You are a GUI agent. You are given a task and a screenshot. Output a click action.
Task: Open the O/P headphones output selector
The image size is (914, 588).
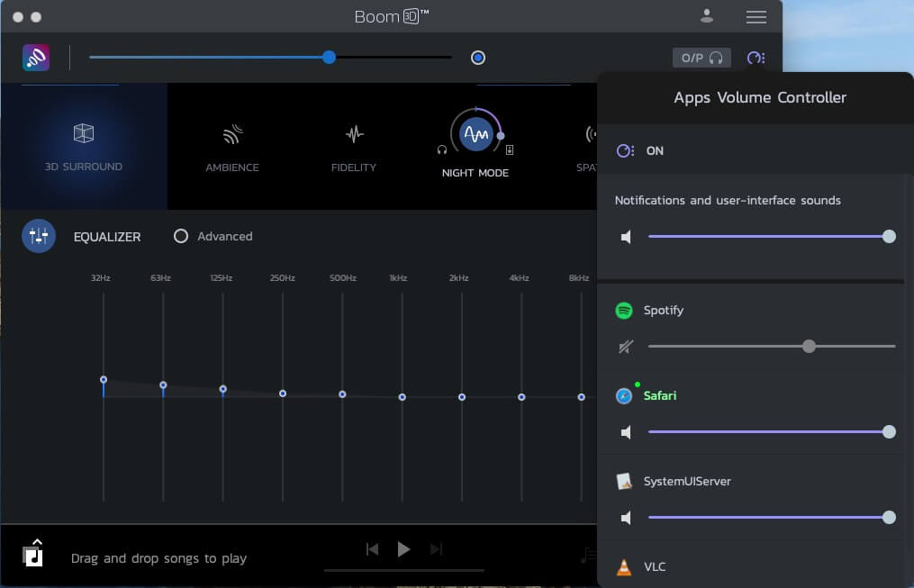pyautogui.click(x=701, y=58)
